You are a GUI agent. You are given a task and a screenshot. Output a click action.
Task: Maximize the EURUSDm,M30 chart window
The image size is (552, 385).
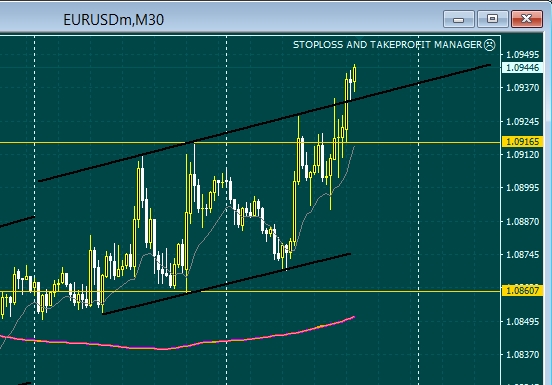point(493,19)
